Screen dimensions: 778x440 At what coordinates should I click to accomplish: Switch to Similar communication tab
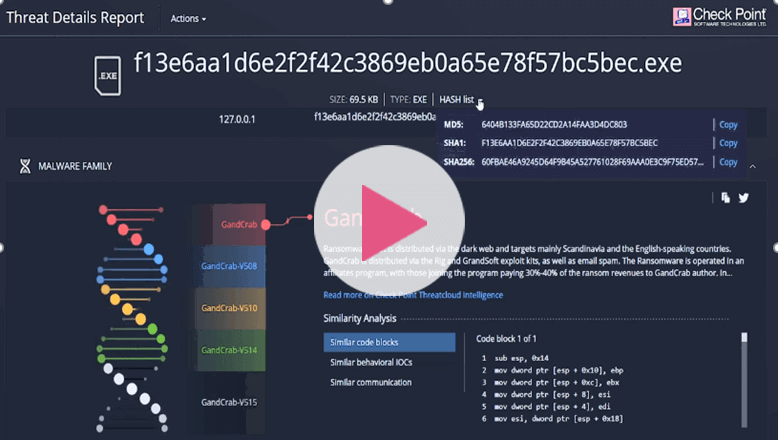(x=371, y=382)
